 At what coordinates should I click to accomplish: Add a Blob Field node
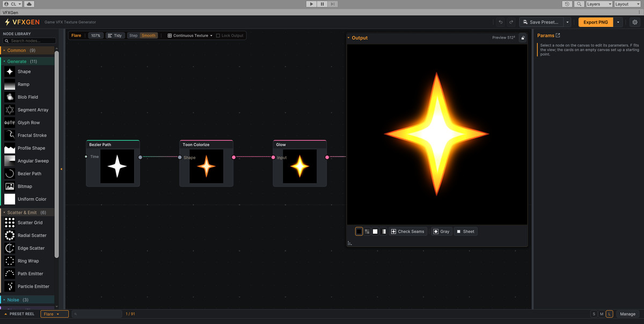pos(29,97)
